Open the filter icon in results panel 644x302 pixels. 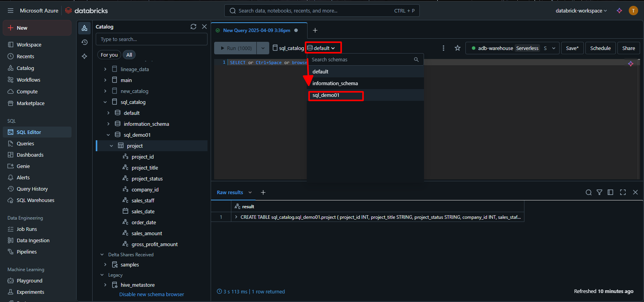pyautogui.click(x=599, y=192)
